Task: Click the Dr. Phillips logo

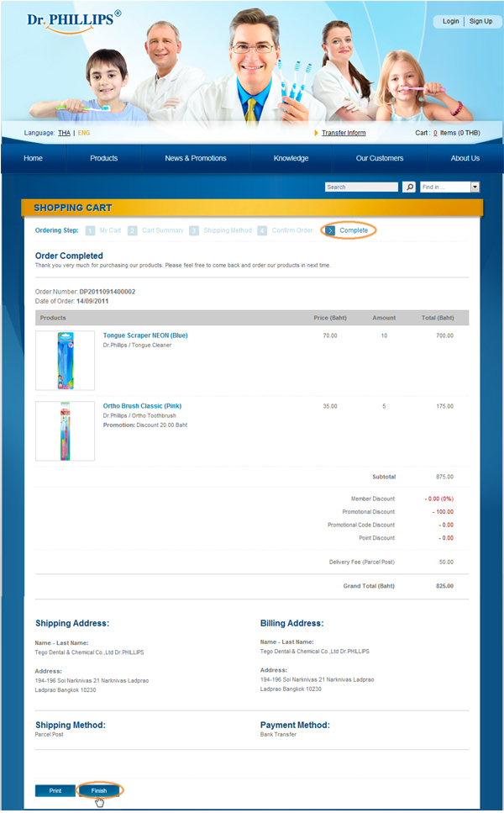Action: [74, 22]
